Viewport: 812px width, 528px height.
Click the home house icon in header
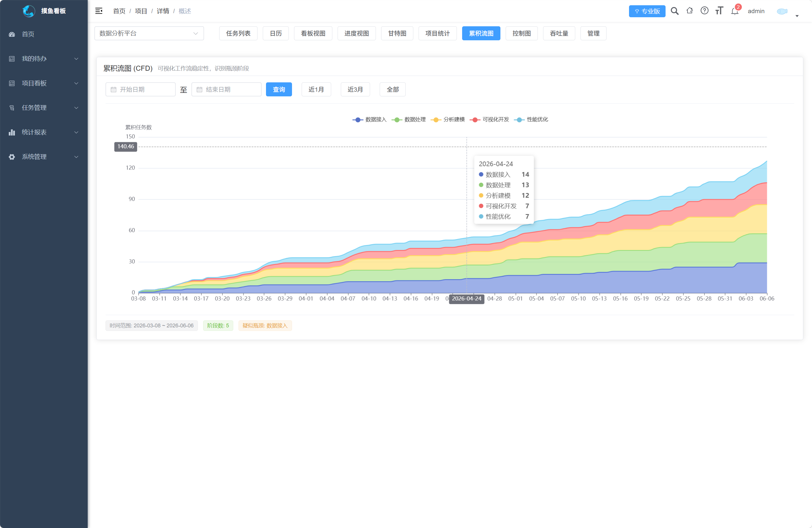click(690, 11)
